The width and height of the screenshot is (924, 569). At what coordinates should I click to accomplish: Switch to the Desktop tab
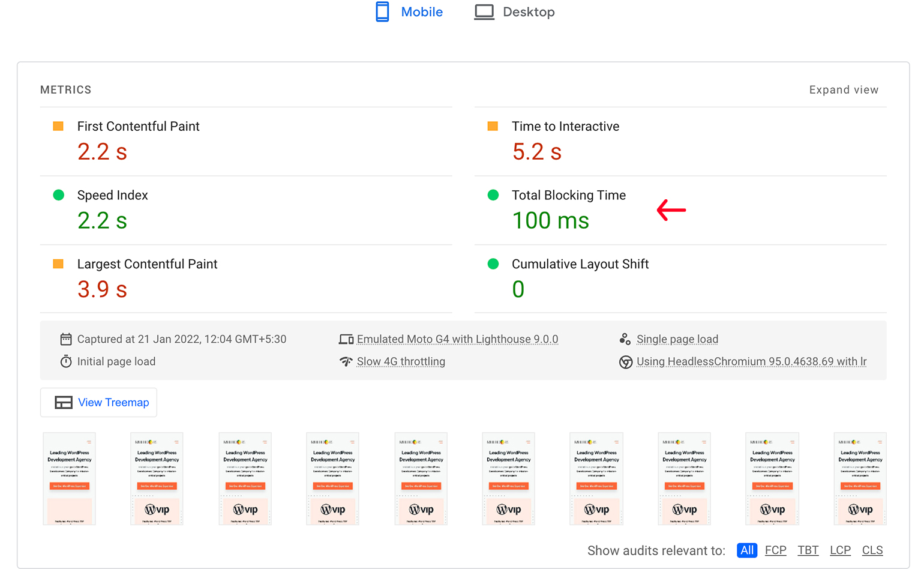click(528, 12)
